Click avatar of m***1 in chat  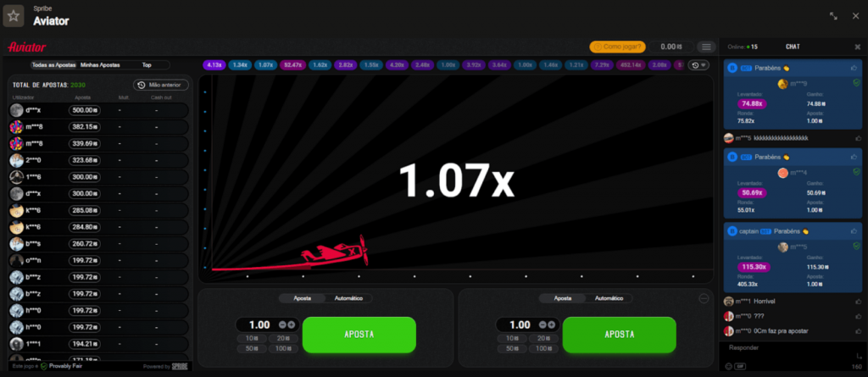pos(728,301)
